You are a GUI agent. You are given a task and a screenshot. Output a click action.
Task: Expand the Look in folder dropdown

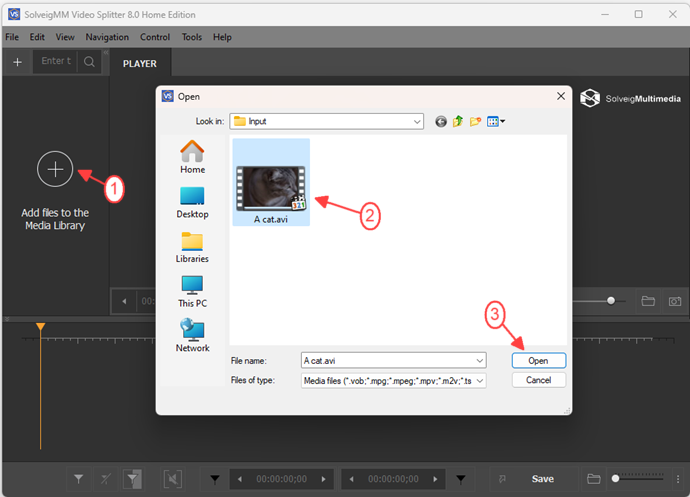[x=417, y=121]
